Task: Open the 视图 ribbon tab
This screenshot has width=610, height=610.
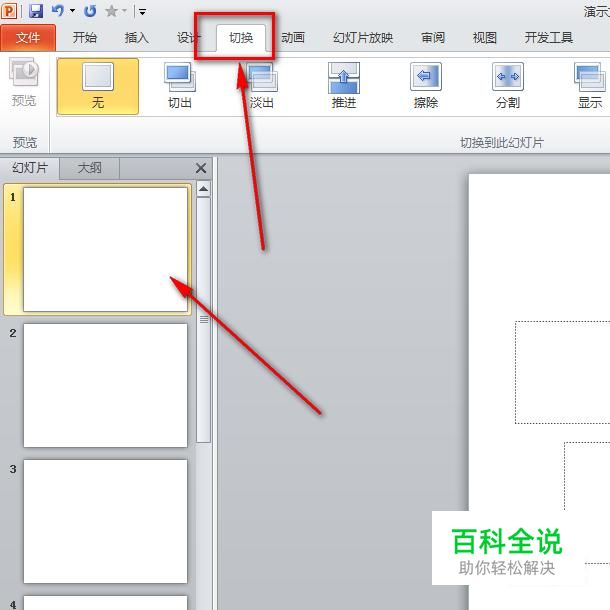Action: point(484,38)
